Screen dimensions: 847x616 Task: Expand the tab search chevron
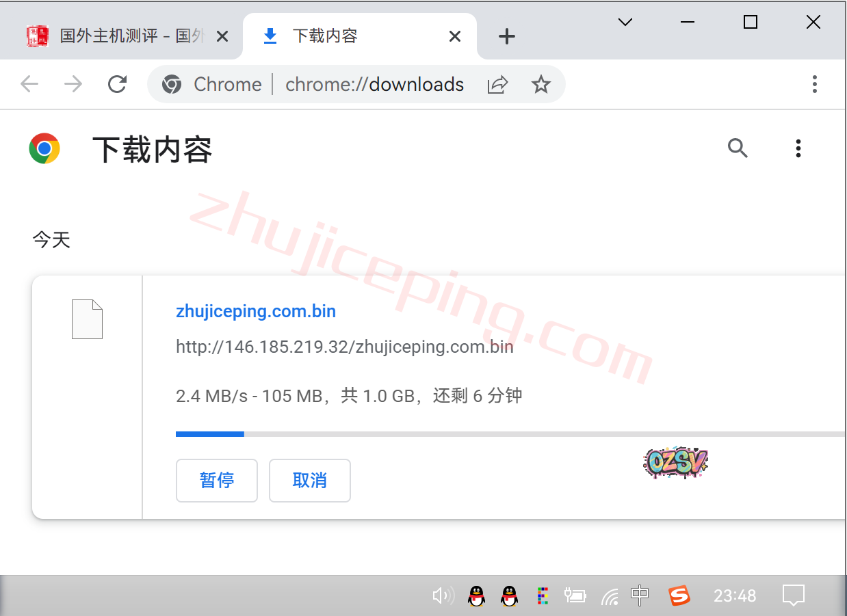[x=625, y=22]
